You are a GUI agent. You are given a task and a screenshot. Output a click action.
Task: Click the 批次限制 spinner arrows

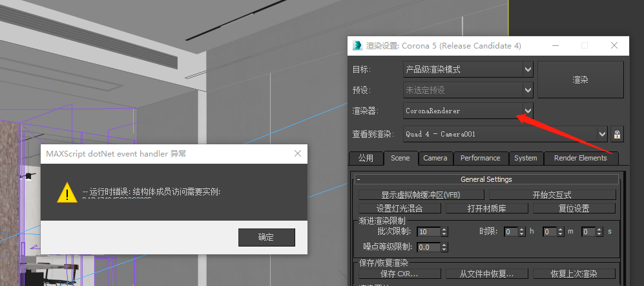coord(444,232)
